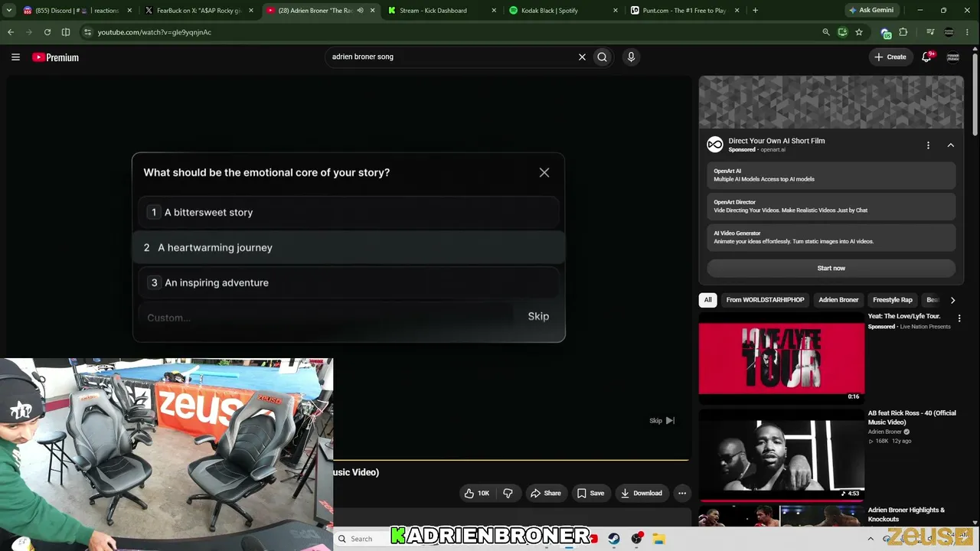Click Start now in OpenArt ad
The image size is (980, 551).
(x=831, y=269)
